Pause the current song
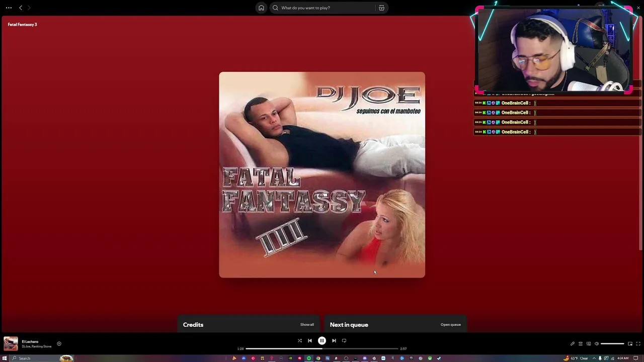The image size is (644, 362). 322,340
